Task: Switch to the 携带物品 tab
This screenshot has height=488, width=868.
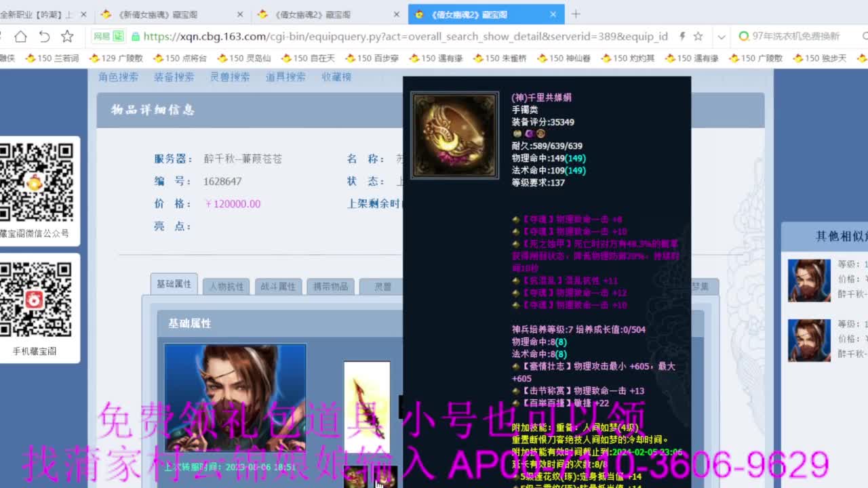Action: pos(330,286)
